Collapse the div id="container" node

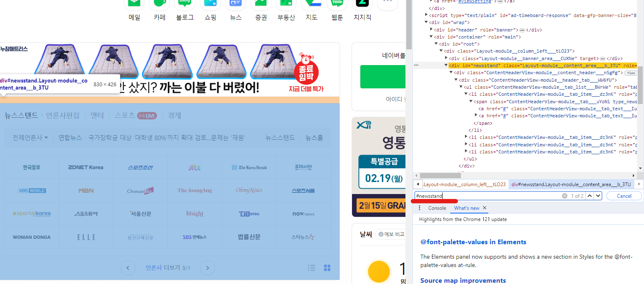(x=431, y=37)
